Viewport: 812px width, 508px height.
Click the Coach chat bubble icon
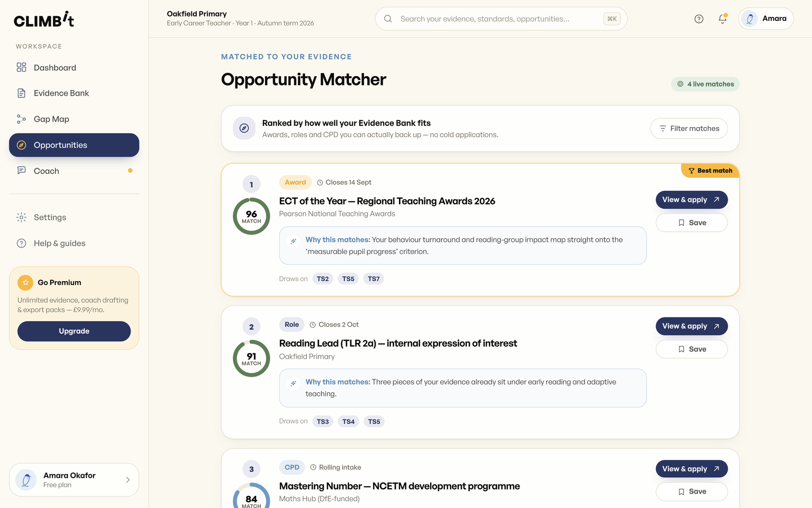tap(21, 170)
